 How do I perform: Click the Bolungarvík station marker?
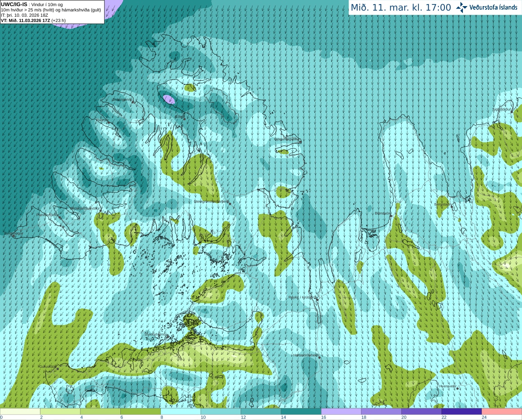tap(133, 102)
